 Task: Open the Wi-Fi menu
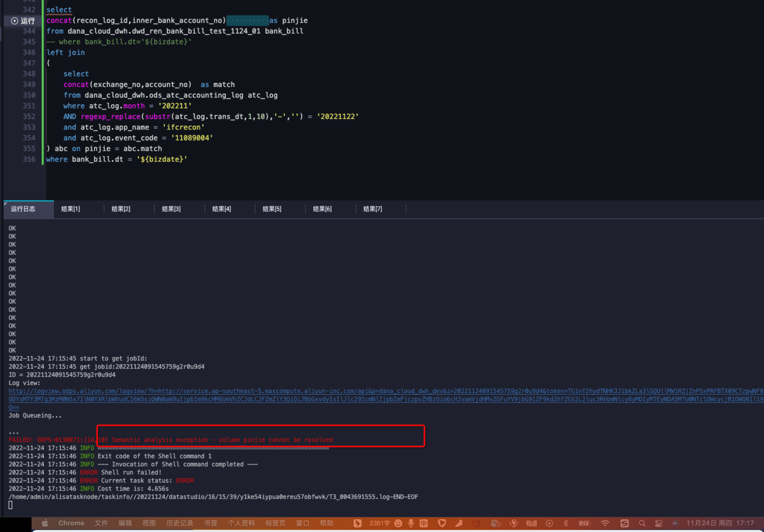[605, 523]
